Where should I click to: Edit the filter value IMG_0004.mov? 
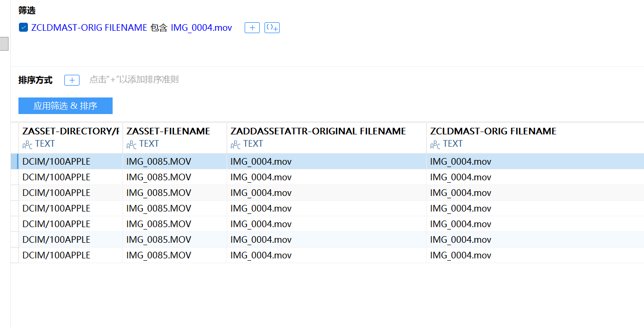pos(202,27)
